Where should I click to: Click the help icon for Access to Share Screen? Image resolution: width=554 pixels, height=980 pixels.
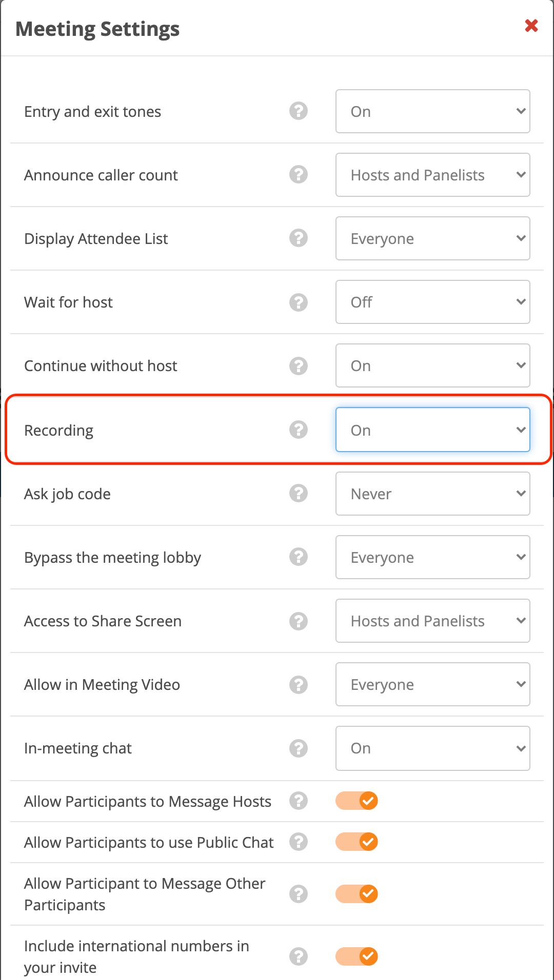(298, 621)
